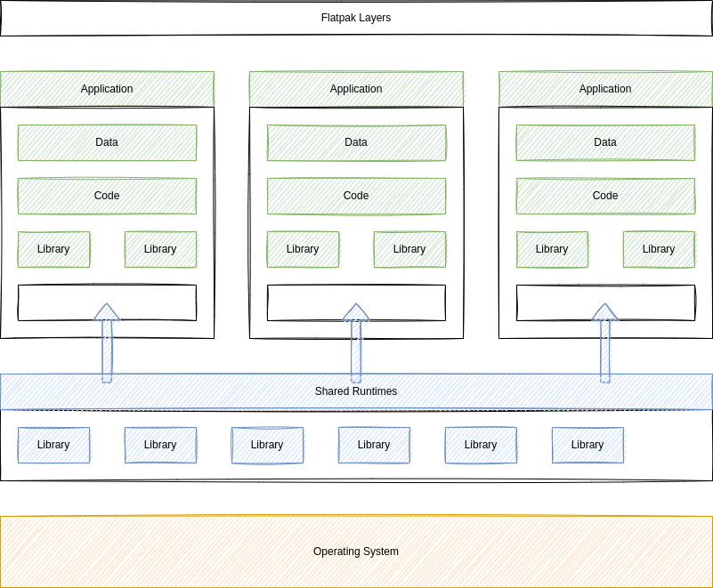Select fifth blue Library under Shared Runtimes

point(481,446)
